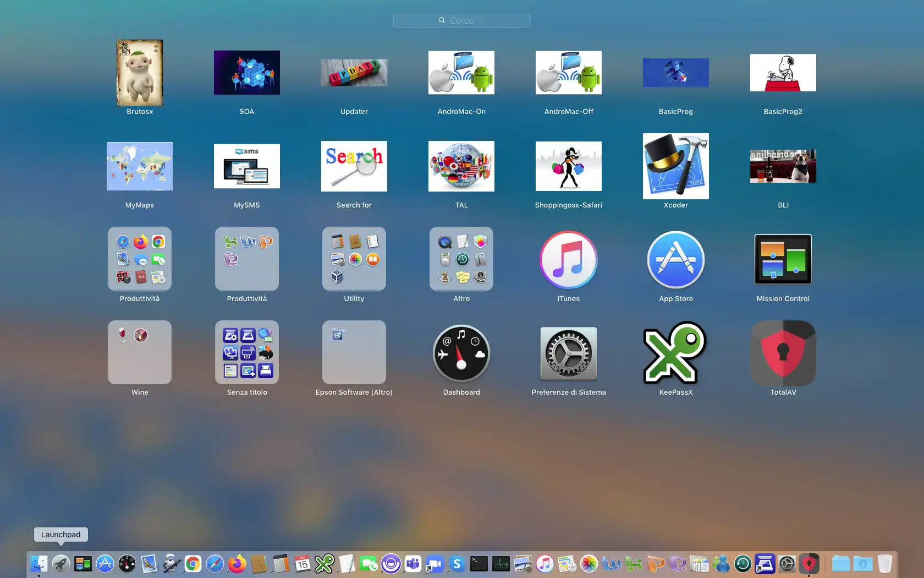The image size is (924, 578).
Task: Open Epson Software (Altro) folder
Action: [x=354, y=352]
